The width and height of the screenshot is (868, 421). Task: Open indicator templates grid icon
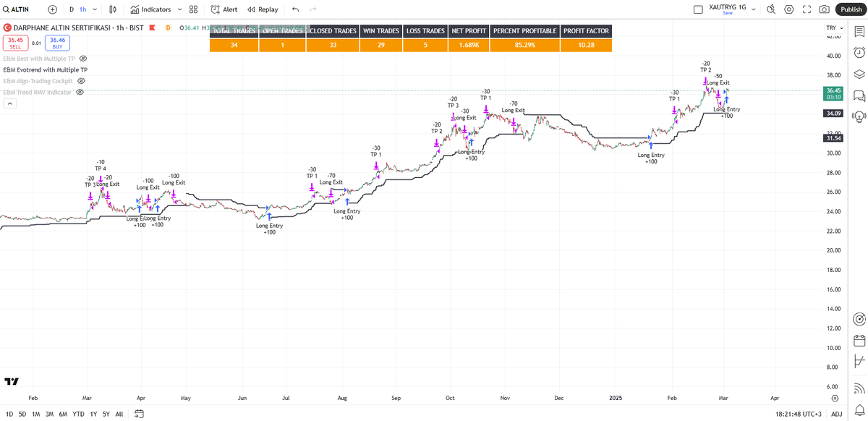click(193, 9)
